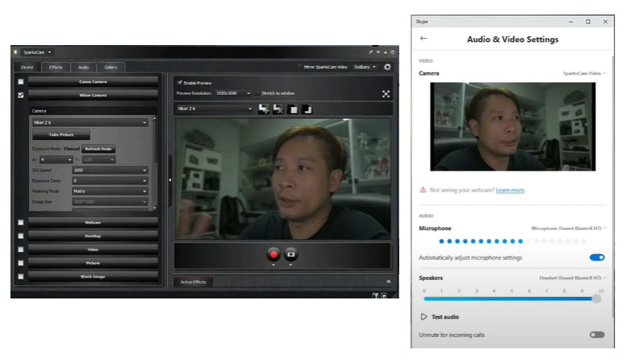Click the record options arrow below record button
644x362 pixels.
coord(274,265)
